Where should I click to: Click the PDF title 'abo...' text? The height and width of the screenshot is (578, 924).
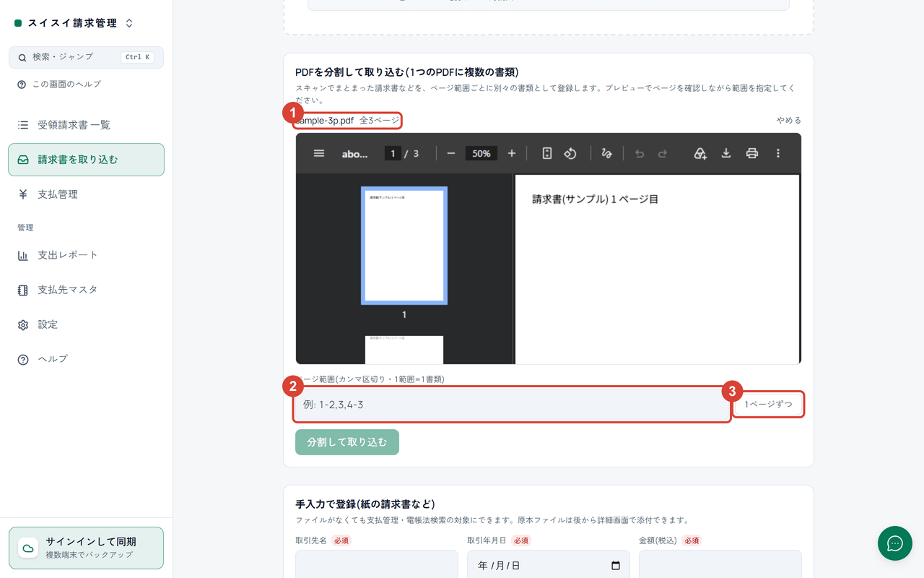(x=355, y=154)
